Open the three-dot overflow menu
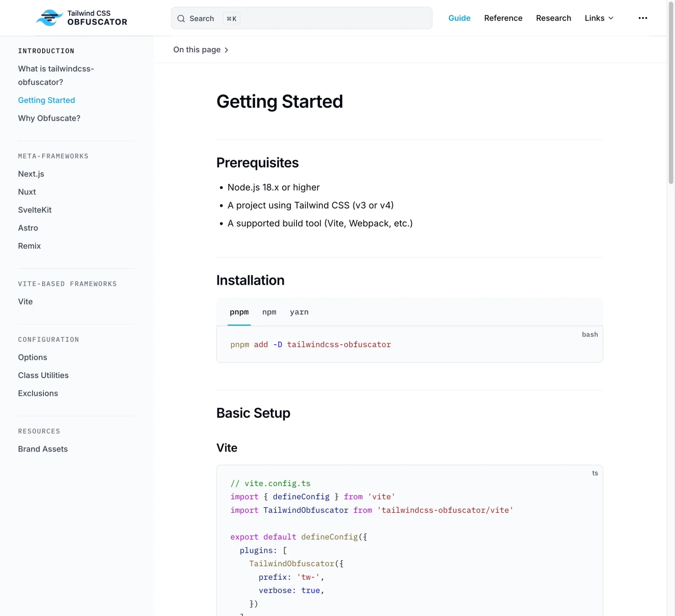 click(x=643, y=18)
